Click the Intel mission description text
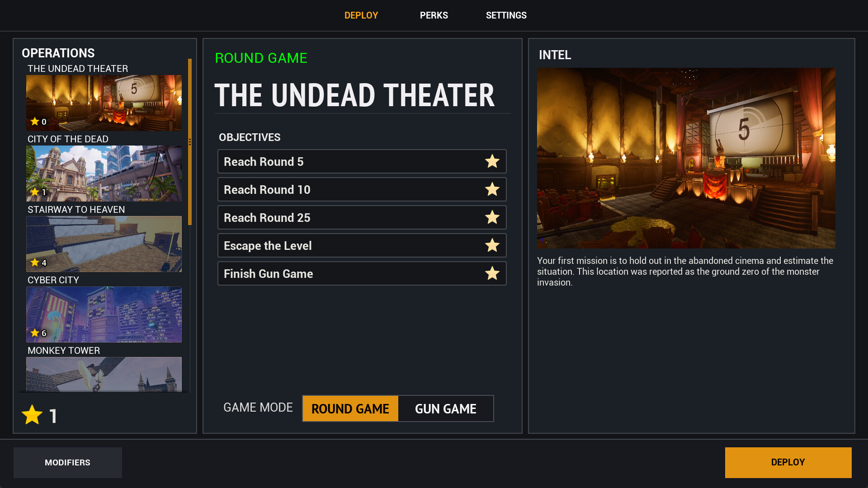 pyautogui.click(x=685, y=272)
